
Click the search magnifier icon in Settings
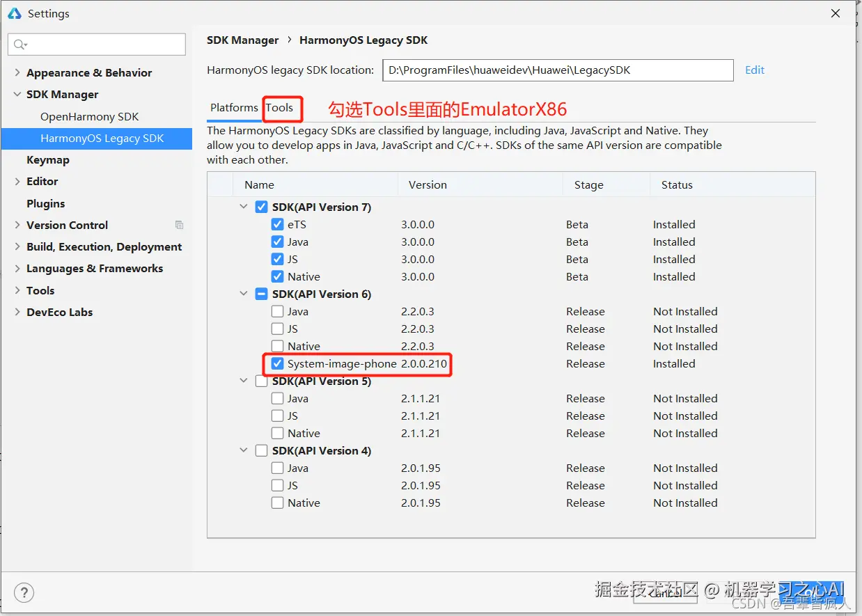pos(19,45)
